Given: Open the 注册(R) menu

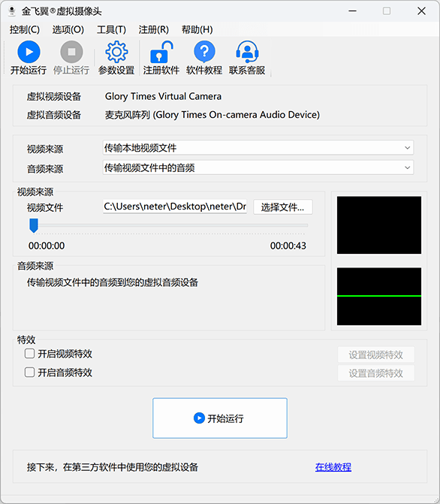Looking at the screenshot, I should 154,29.
